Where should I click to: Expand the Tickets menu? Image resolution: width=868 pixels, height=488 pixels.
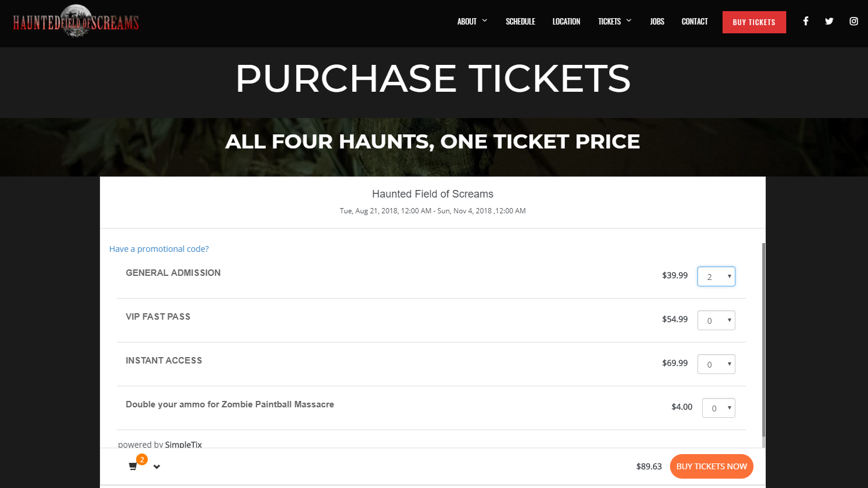pyautogui.click(x=614, y=22)
